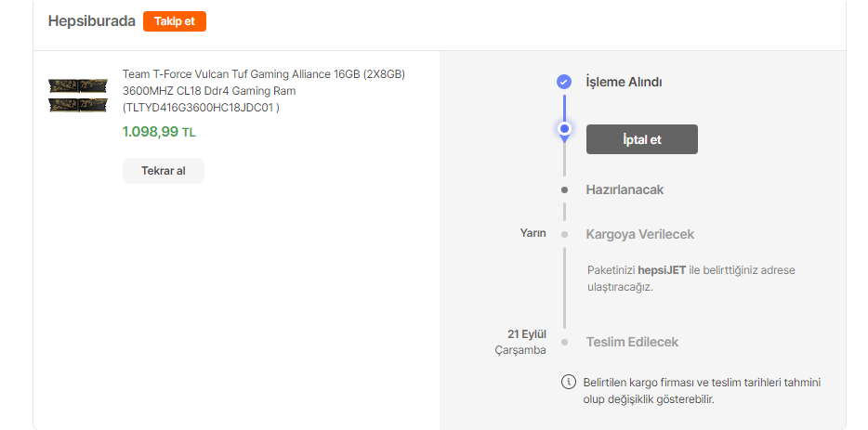Select the Teslim Edilecek step label
Screen dimensions: 868x430
coord(632,342)
